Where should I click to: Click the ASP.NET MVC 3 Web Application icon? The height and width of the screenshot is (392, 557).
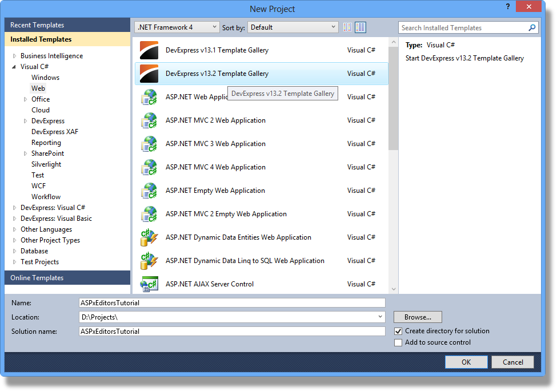[x=149, y=144]
